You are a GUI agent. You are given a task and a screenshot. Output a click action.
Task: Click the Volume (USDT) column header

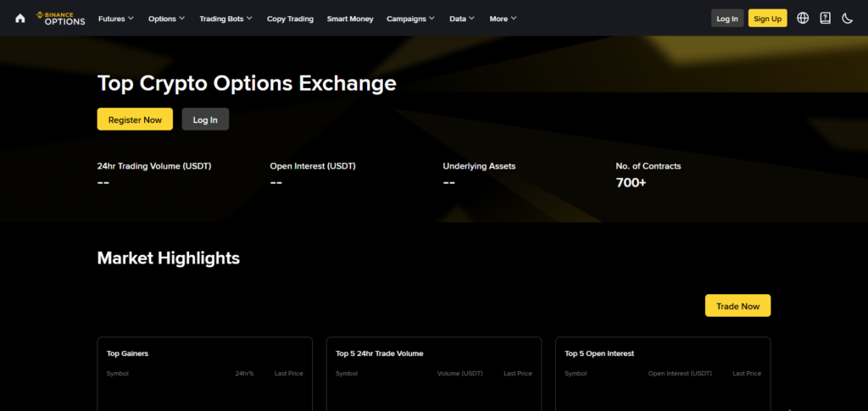[460, 374]
